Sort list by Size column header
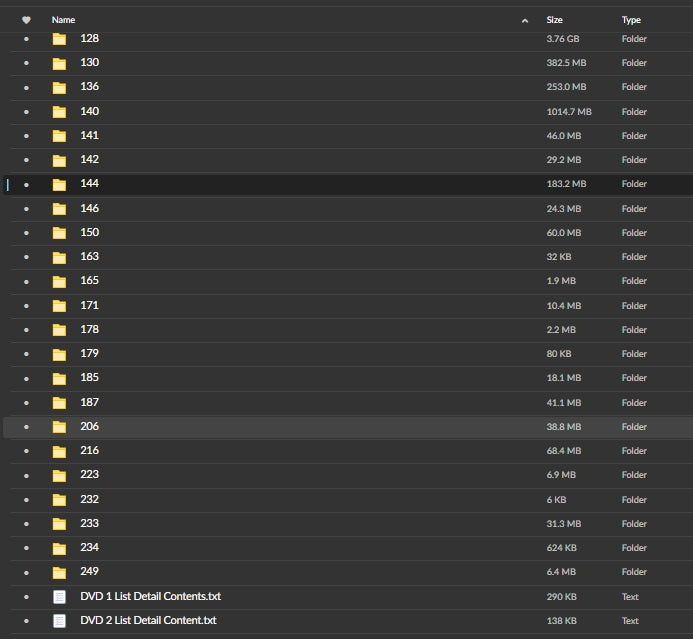Image resolution: width=693 pixels, height=639 pixels. (x=554, y=20)
